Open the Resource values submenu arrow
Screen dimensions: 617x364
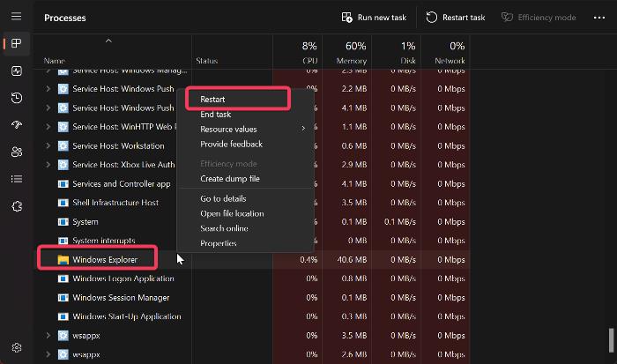click(303, 129)
